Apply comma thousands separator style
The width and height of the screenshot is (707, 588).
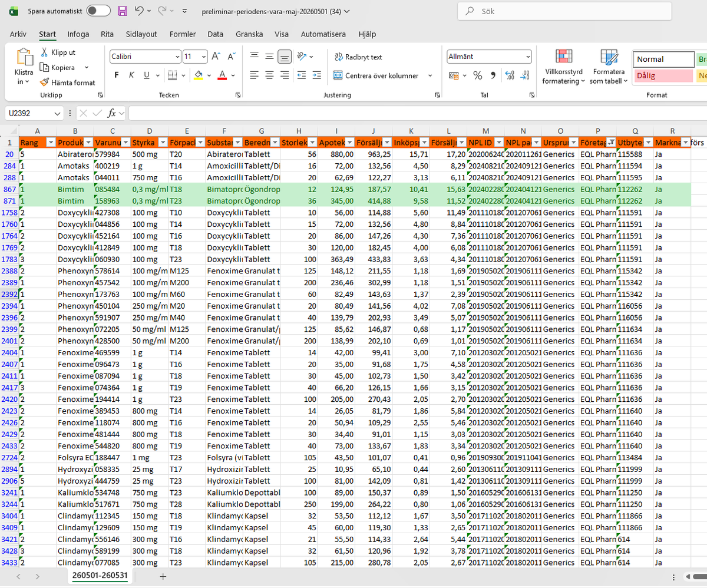[x=493, y=75]
